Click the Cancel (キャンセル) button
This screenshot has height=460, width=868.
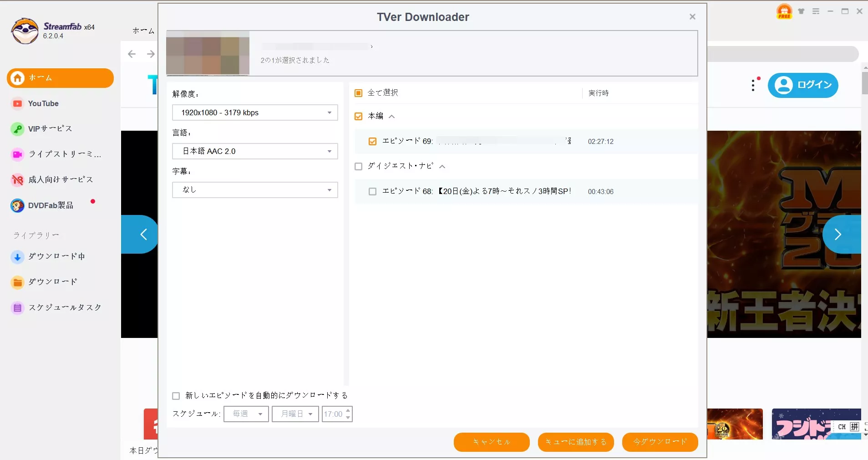pos(492,442)
